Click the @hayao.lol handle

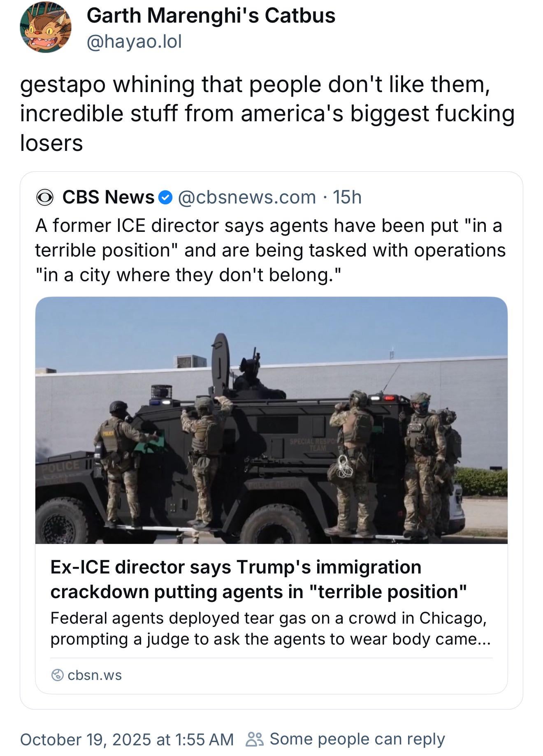tap(134, 42)
